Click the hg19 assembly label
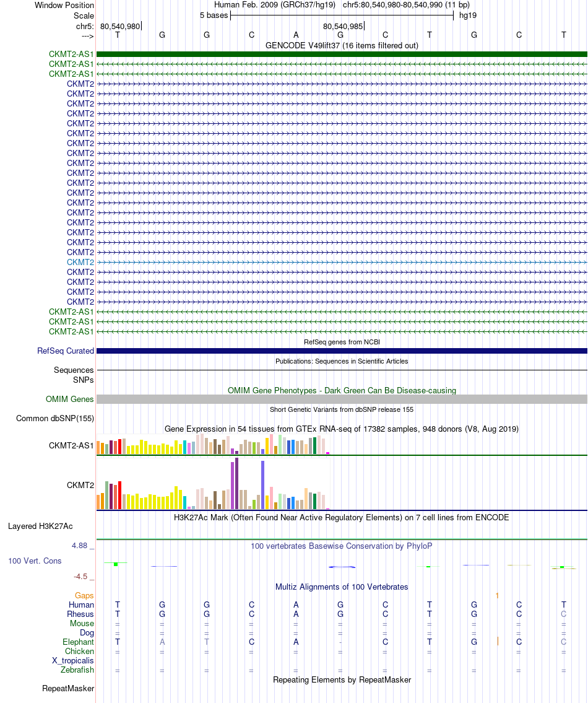The width and height of the screenshot is (588, 703). [x=467, y=15]
